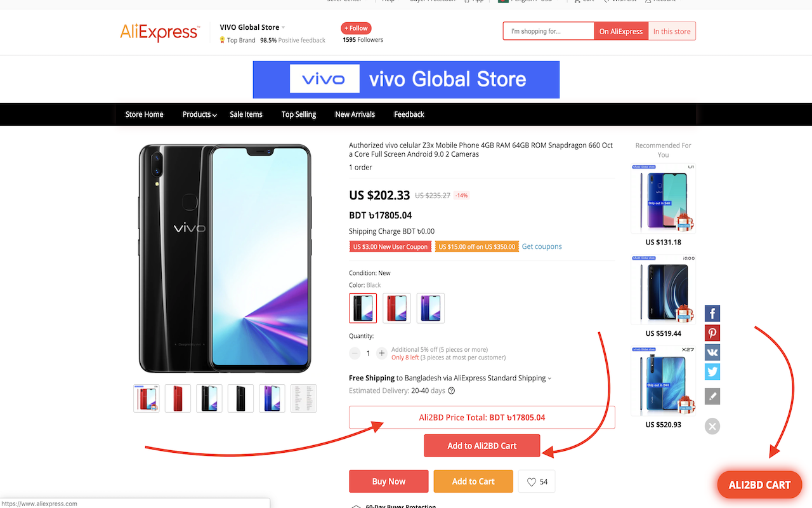Click the Twitter share icon
The width and height of the screenshot is (812, 508).
(x=712, y=371)
